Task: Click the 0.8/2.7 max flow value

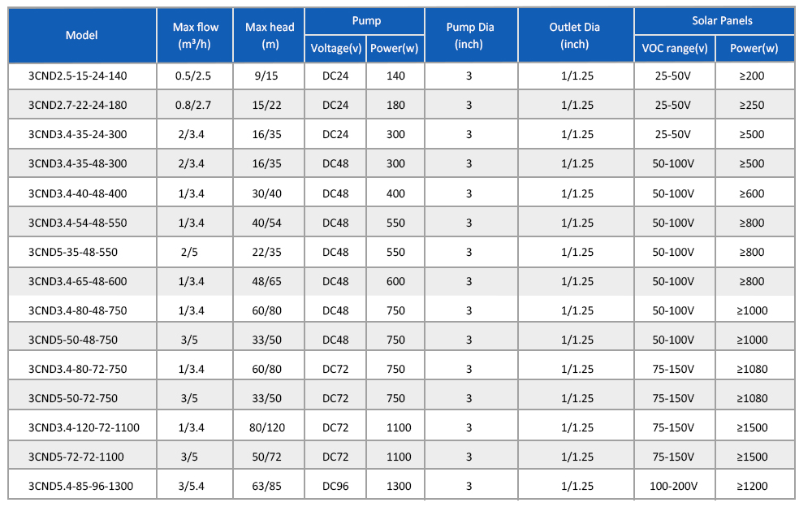Action: pyautogui.click(x=196, y=105)
